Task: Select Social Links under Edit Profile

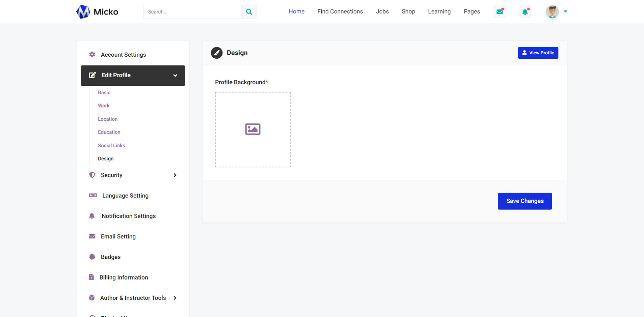Action: pyautogui.click(x=111, y=146)
